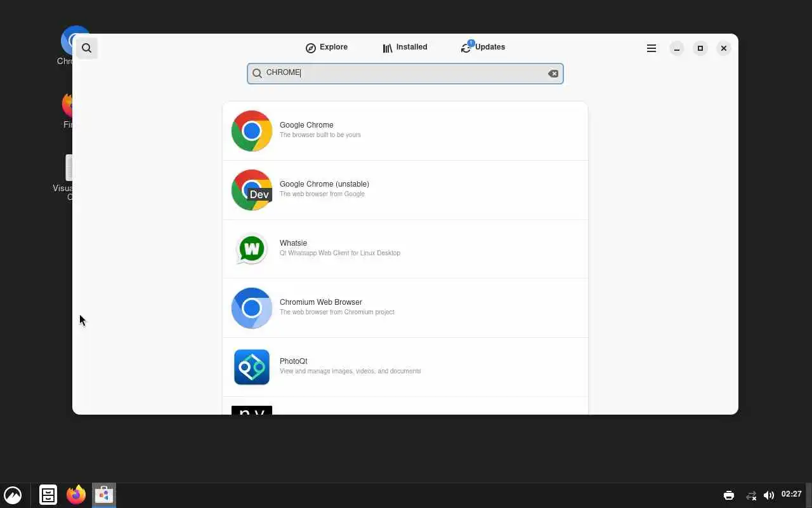Open the 'Google Chrome' result title
This screenshot has height=508, width=812.
pos(306,125)
